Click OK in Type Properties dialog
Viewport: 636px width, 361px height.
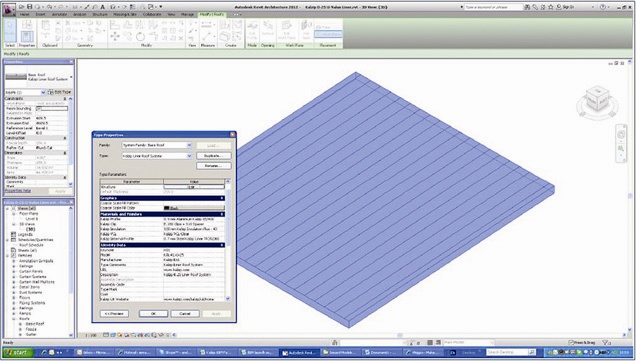[x=153, y=314]
